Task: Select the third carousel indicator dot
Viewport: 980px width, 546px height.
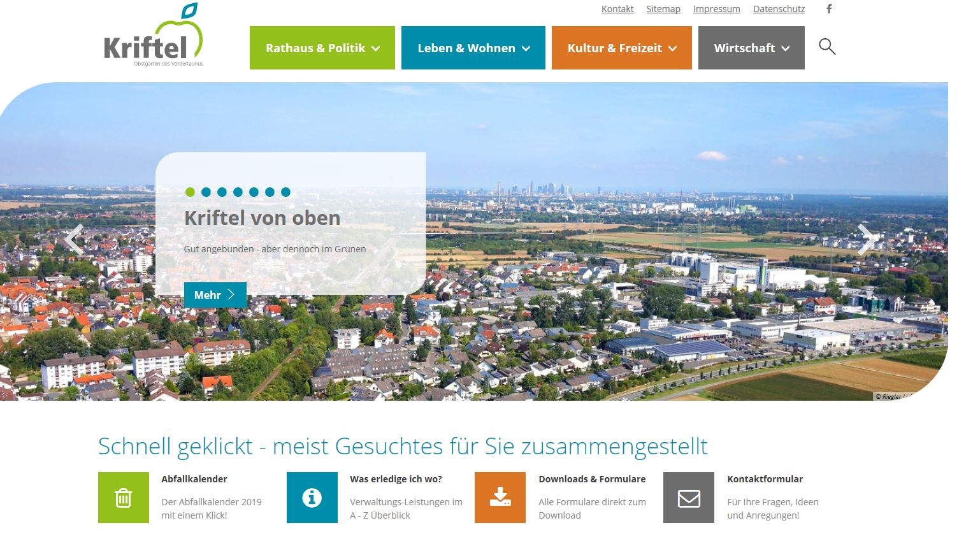Action: pyautogui.click(x=222, y=192)
